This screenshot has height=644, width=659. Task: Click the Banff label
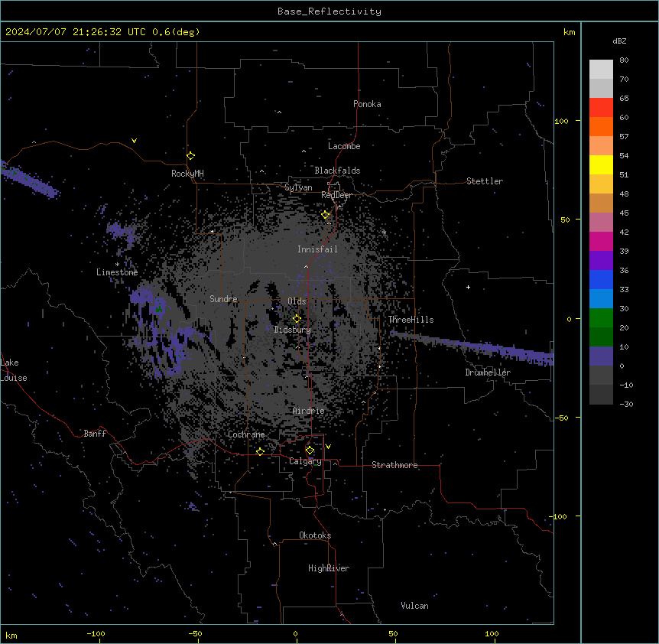(95, 434)
